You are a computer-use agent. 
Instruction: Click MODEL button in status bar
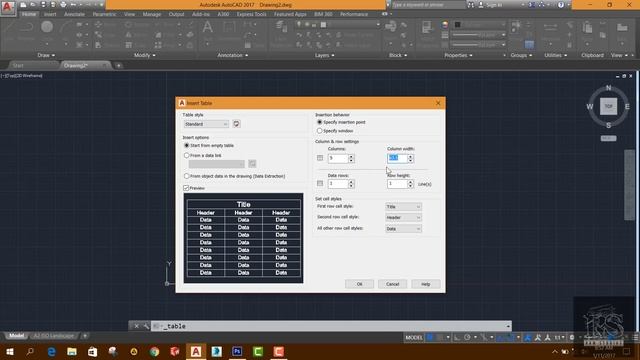[413, 337]
